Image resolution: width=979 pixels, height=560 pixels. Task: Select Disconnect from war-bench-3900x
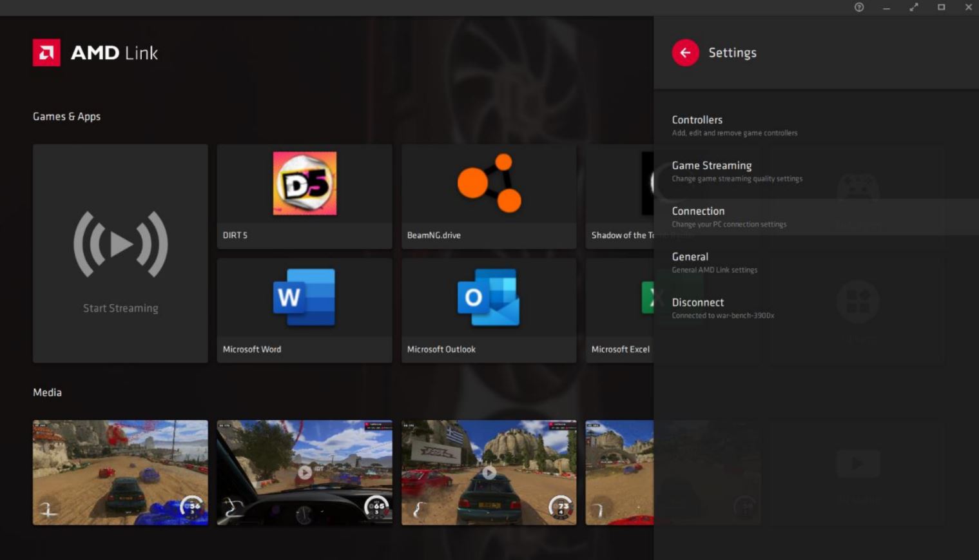point(816,308)
